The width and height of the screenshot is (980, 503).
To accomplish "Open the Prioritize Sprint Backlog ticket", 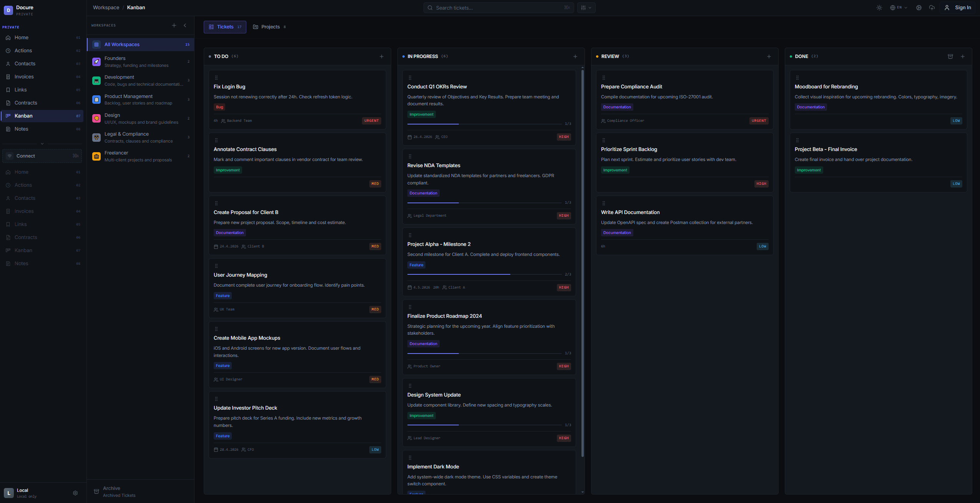I will pyautogui.click(x=684, y=163).
